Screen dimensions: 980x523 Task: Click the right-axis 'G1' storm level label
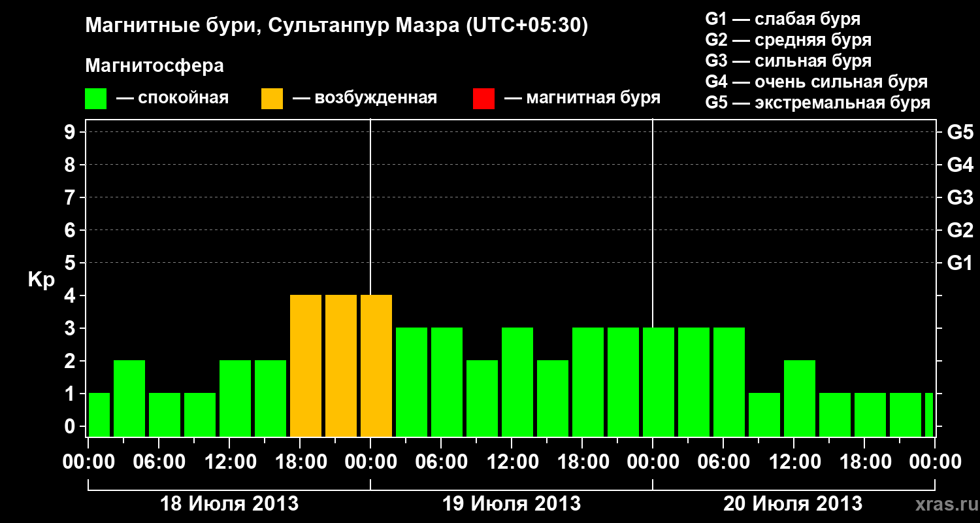960,263
